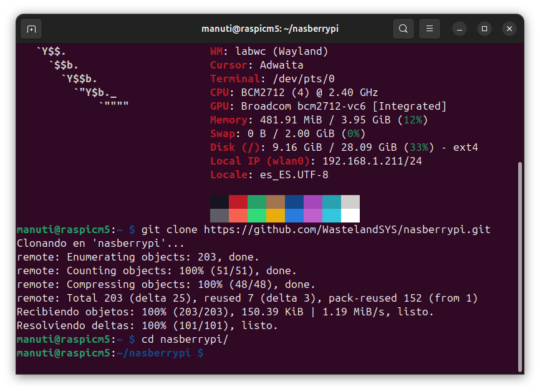The width and height of the screenshot is (540, 392).
Task: Click the 'cd nasberrypi/' command text
Action: pos(185,340)
